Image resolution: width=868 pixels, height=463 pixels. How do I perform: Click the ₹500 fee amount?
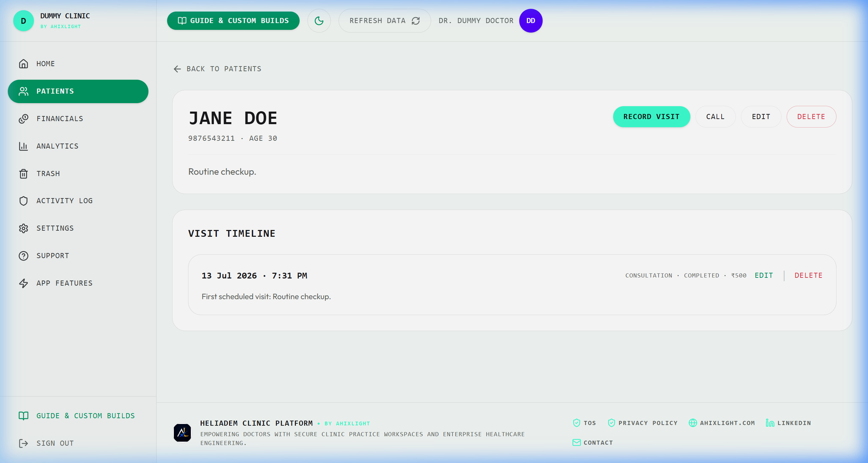tap(739, 275)
